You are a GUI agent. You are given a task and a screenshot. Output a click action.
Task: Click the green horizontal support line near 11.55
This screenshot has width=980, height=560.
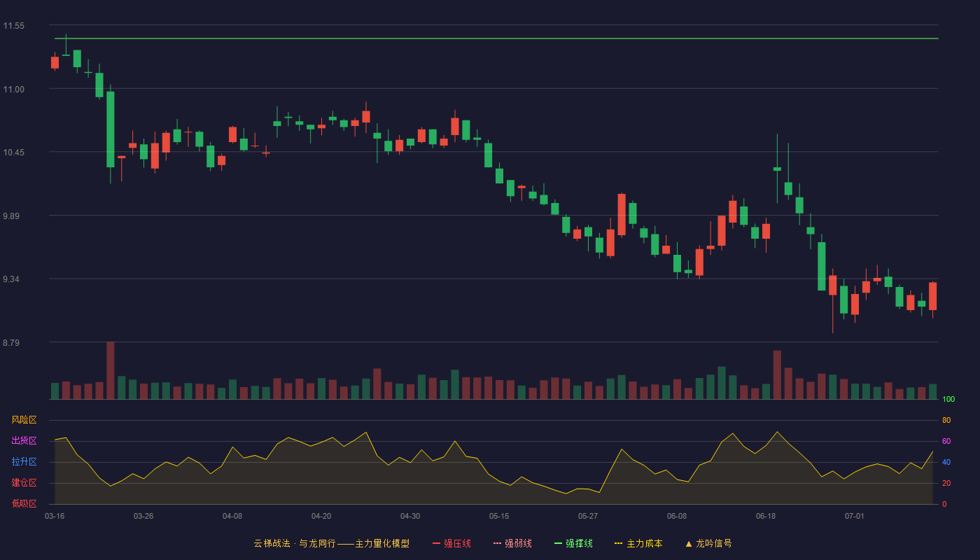click(496, 38)
